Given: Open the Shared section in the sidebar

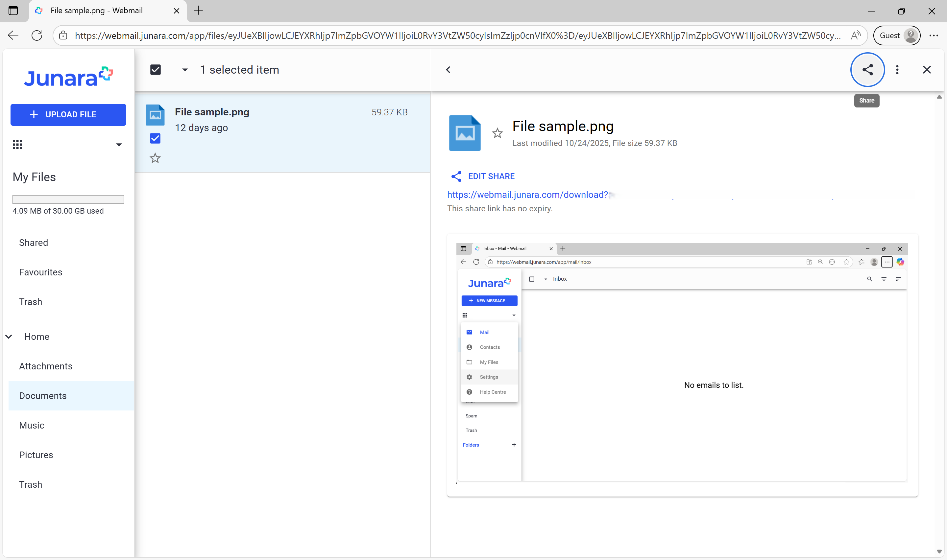Looking at the screenshot, I should 34,243.
